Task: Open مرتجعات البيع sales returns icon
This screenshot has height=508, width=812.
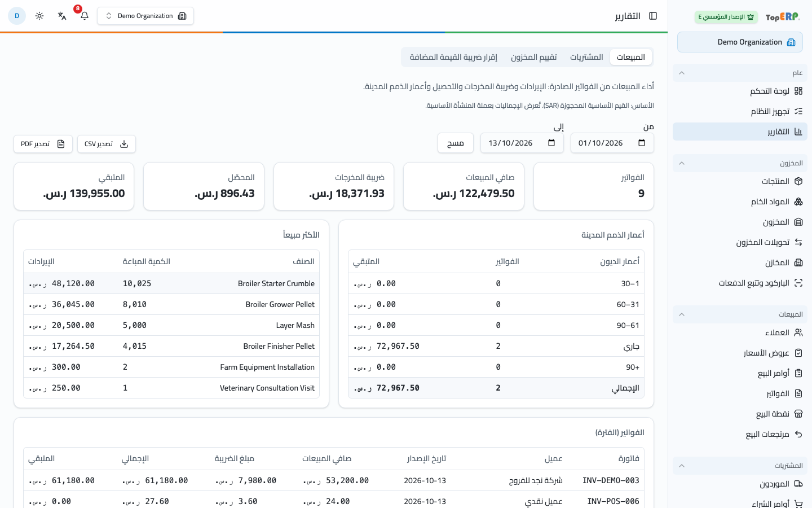Action: coord(798,434)
